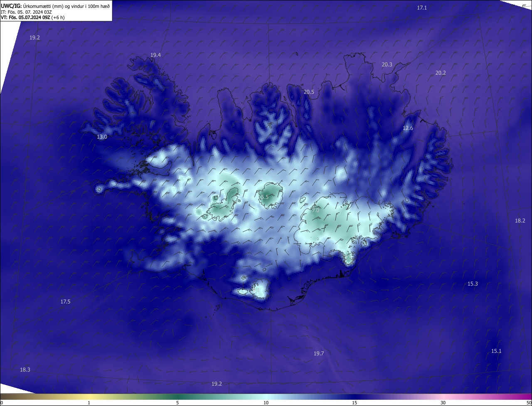Image resolution: width=532 pixels, height=406 pixels.
Task: Click the 20.3 value label
Action: coord(387,64)
